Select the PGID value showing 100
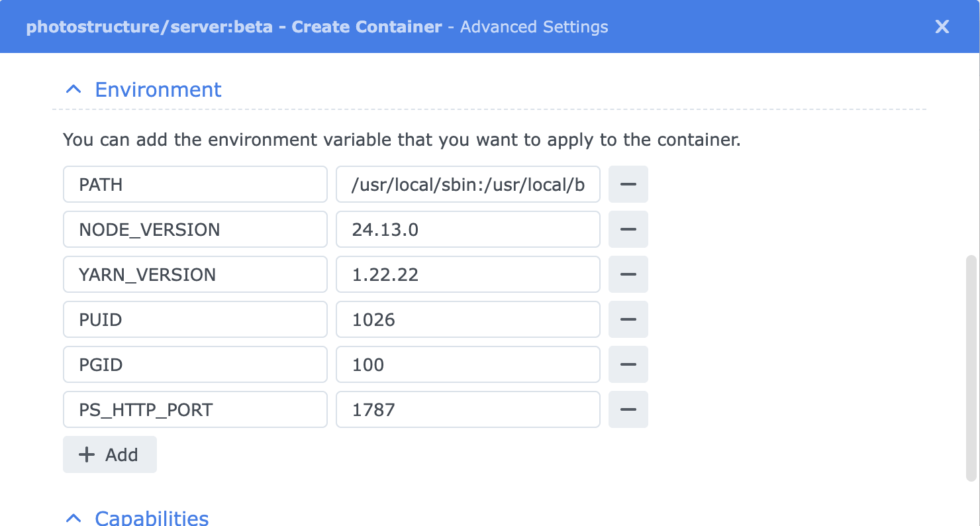This screenshot has width=980, height=526. [467, 364]
